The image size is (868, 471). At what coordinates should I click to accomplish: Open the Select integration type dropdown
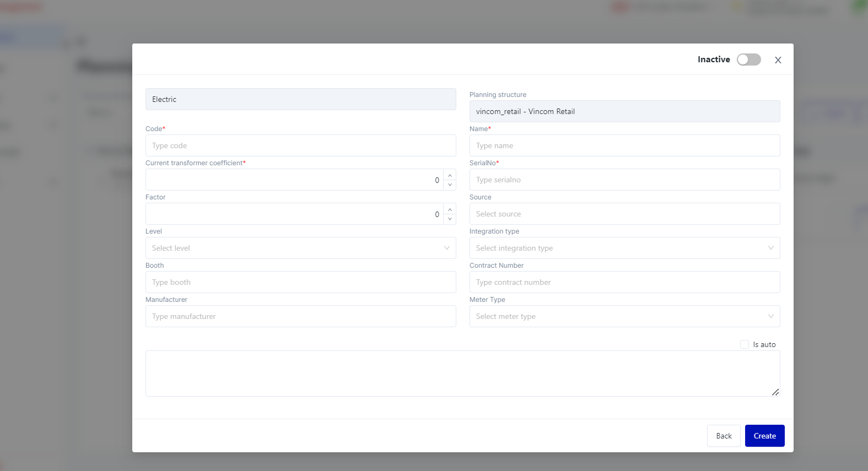(x=624, y=248)
